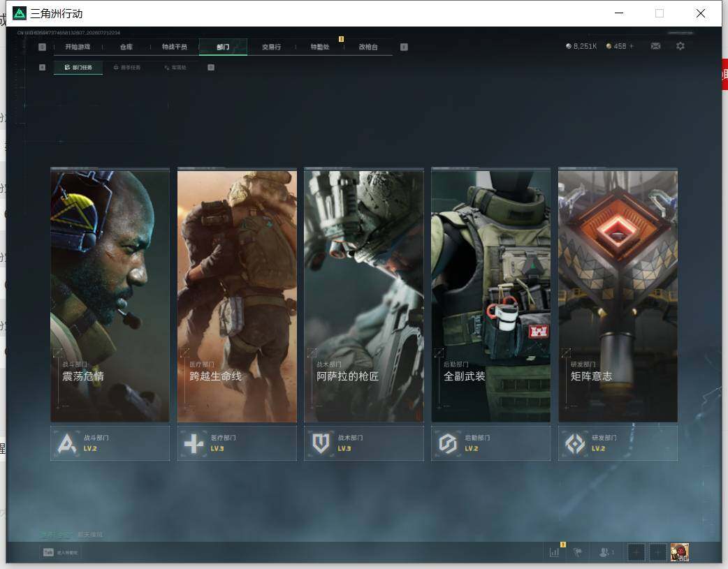Click the 研发部门 diamond emblem icon
Image resolution: width=728 pixels, height=569 pixels.
575,444
